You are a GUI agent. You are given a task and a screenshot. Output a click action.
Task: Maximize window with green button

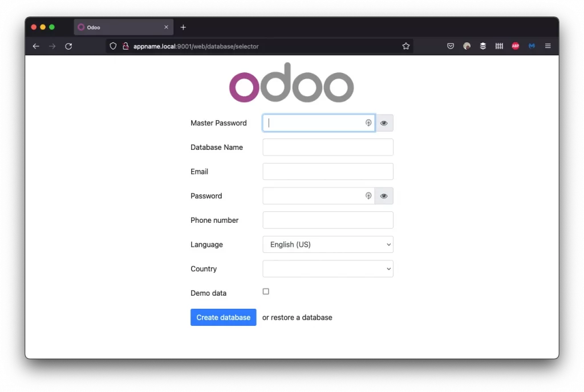click(x=52, y=27)
